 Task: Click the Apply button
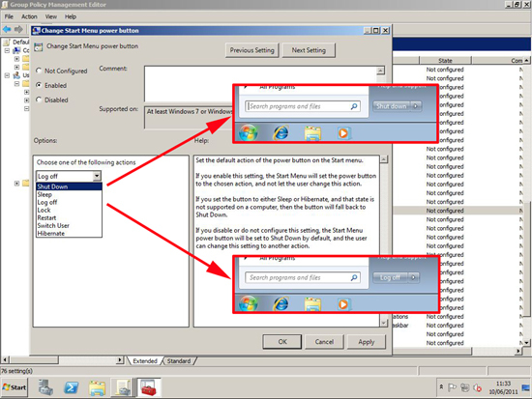(x=366, y=342)
